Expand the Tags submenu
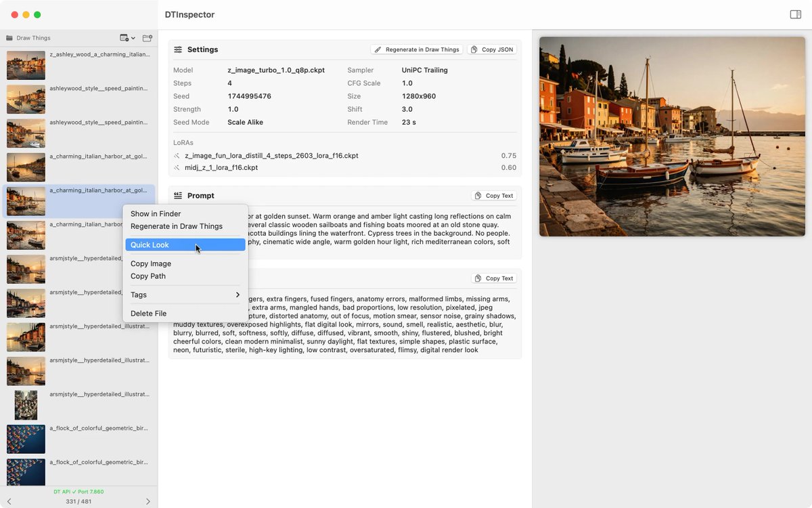This screenshot has width=812, height=508. (x=185, y=295)
